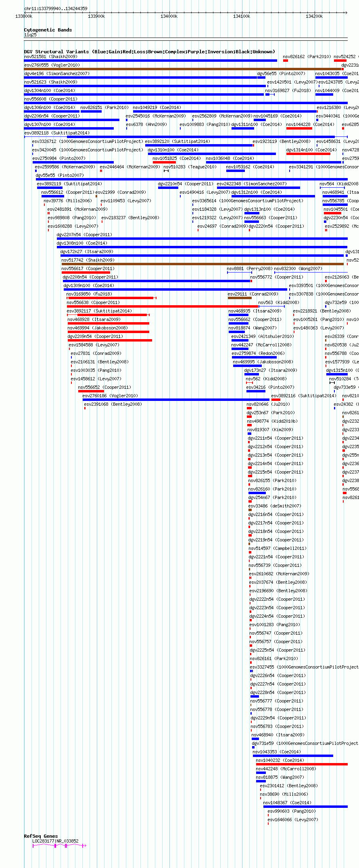Select the nsv556638 (Cooper2011) loss variant

click(x=163, y=306)
